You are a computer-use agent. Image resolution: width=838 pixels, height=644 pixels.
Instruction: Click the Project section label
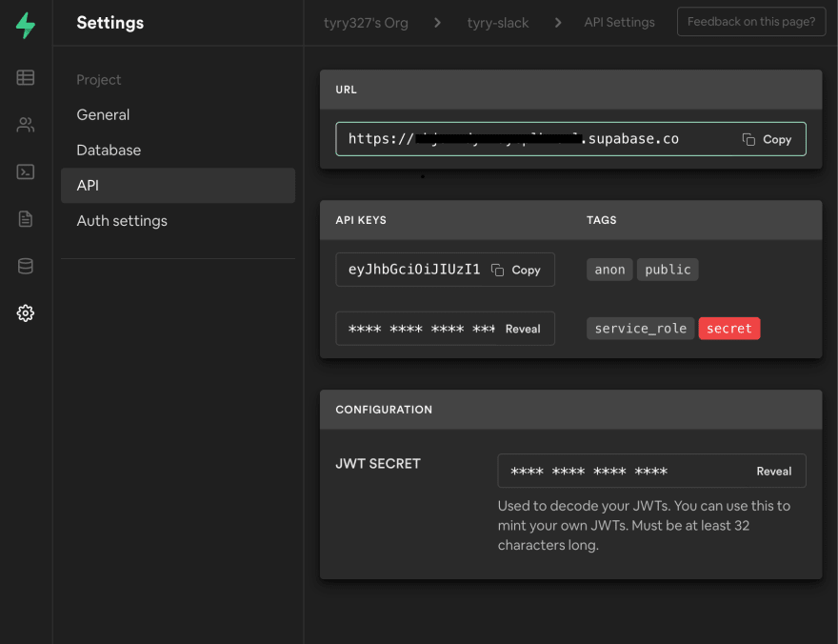[x=99, y=80]
